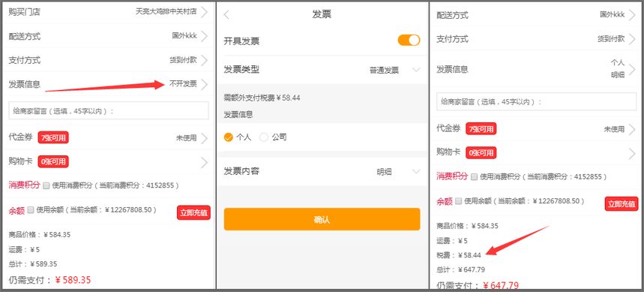Open 代金券 row chevron in left panel

point(204,138)
